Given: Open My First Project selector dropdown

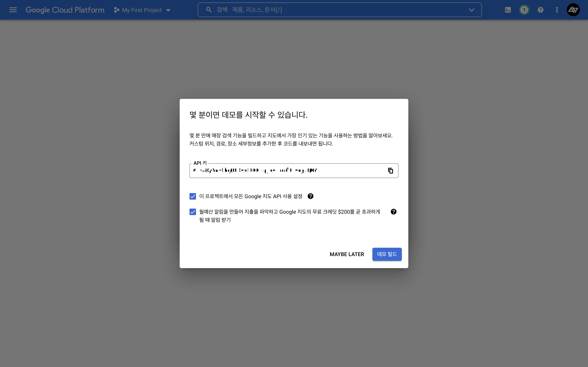Looking at the screenshot, I should tap(142, 10).
